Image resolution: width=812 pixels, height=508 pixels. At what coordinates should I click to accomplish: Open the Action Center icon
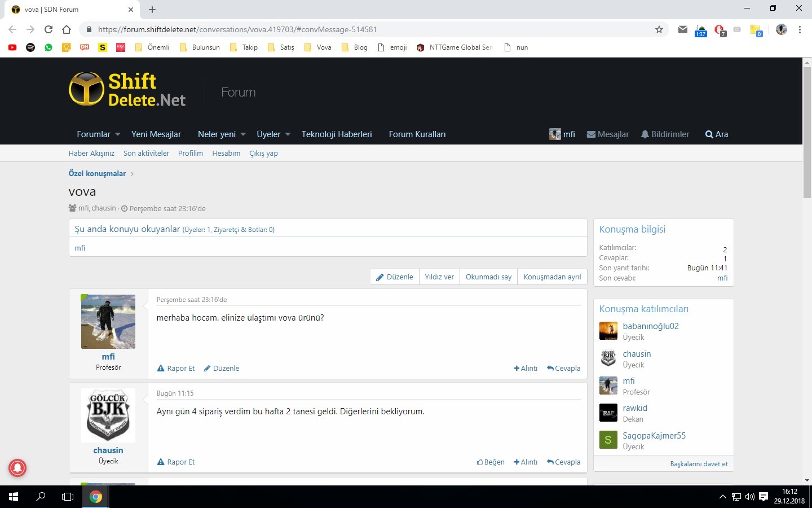(764, 497)
